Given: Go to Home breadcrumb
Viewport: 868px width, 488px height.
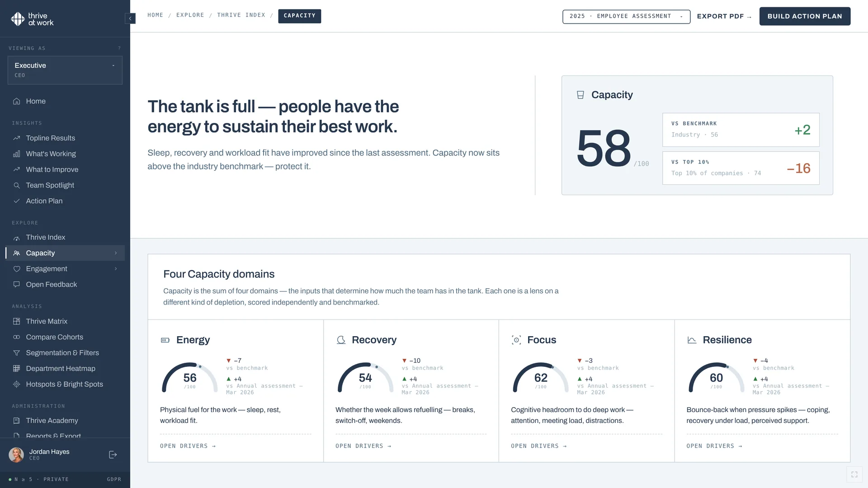Looking at the screenshot, I should click(x=156, y=15).
